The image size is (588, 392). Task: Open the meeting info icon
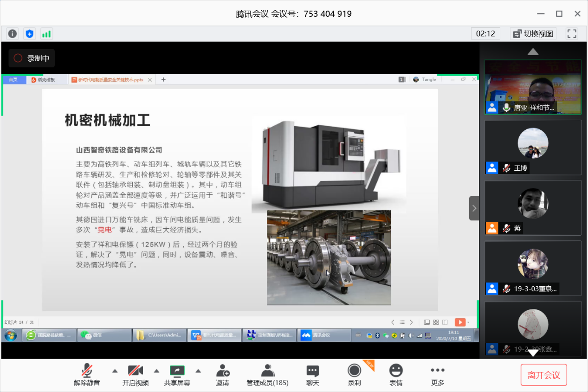pyautogui.click(x=13, y=33)
